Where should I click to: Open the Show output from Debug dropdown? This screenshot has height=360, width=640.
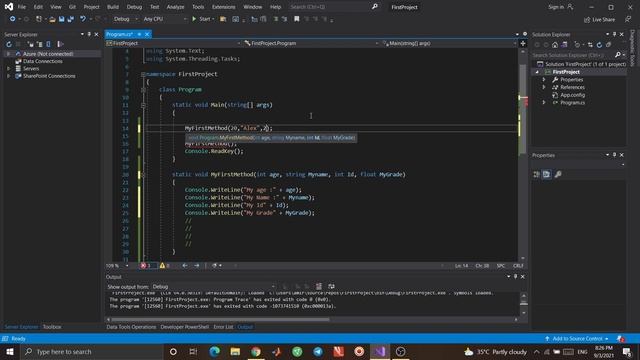[213, 287]
